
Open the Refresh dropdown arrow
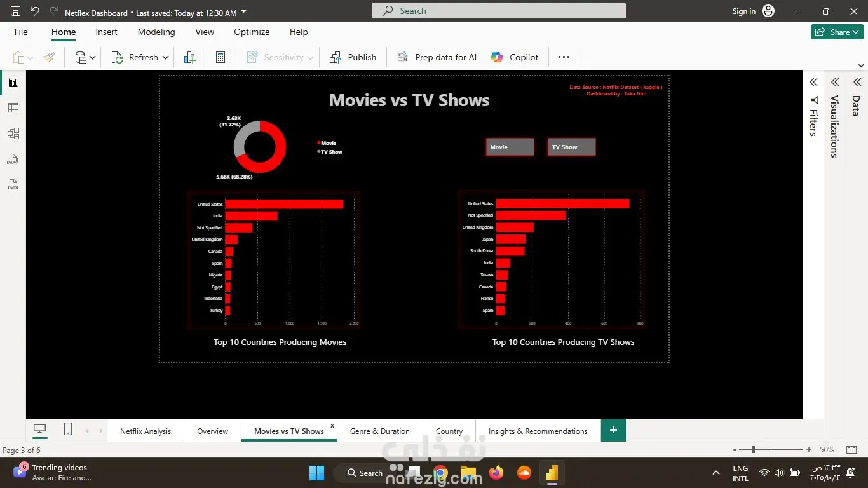[x=165, y=57]
